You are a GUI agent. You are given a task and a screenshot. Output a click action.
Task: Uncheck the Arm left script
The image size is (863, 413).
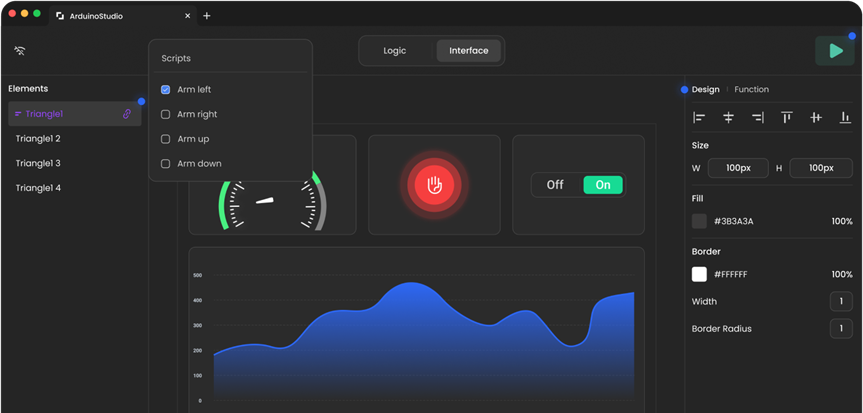tap(166, 90)
